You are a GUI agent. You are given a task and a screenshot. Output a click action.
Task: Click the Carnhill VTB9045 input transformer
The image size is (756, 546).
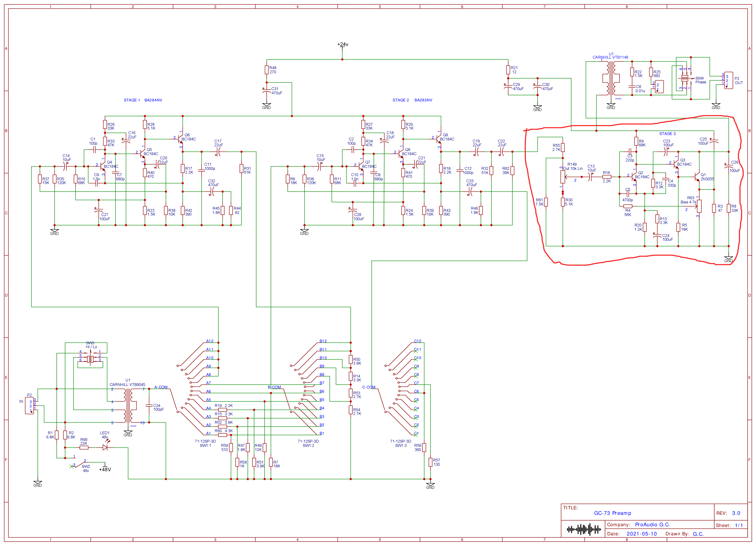[128, 405]
